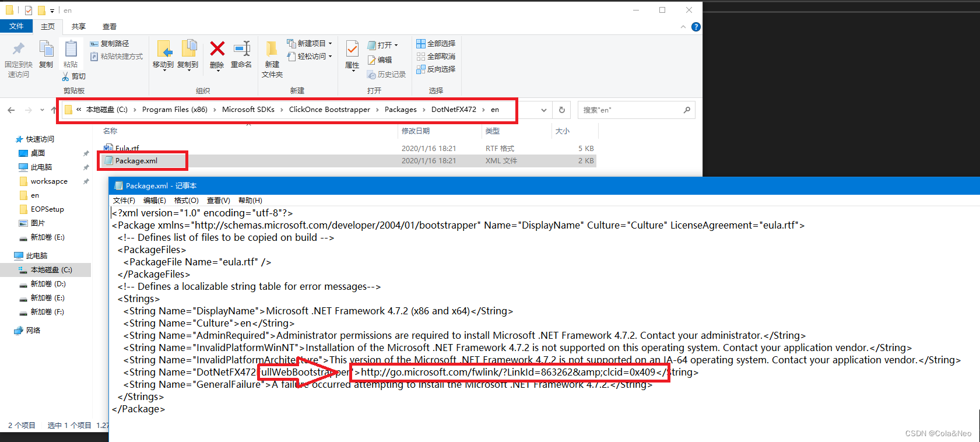Click Invert selection (反向选择)
Image resolution: width=980 pixels, height=442 pixels.
click(x=435, y=69)
